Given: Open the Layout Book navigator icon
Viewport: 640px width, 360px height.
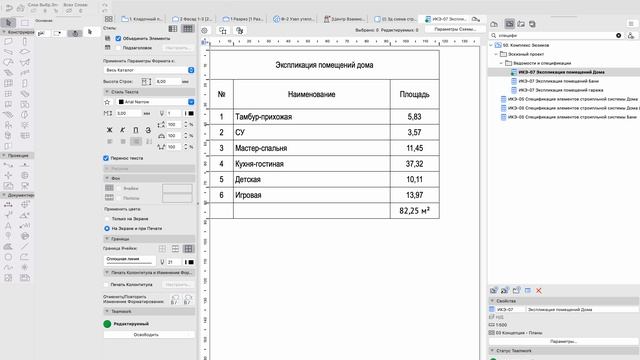Looking at the screenshot, I should 521,24.
